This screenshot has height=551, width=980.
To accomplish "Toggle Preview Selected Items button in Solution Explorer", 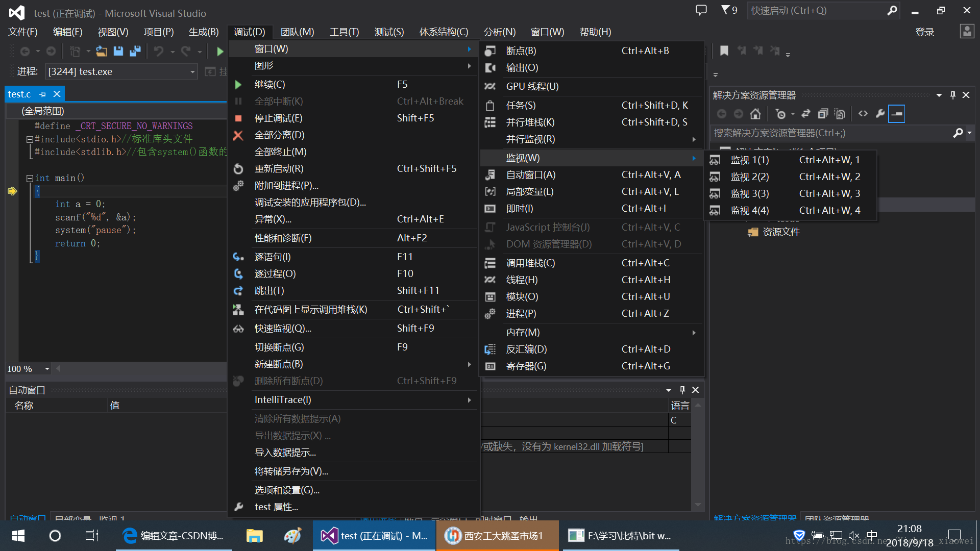I will tap(897, 114).
